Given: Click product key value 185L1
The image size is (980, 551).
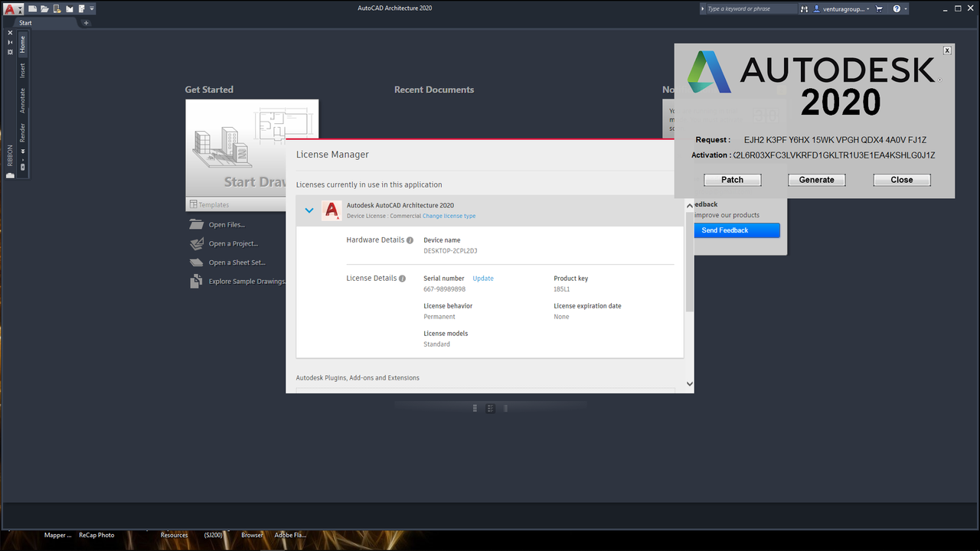Looking at the screenshot, I should pos(562,289).
